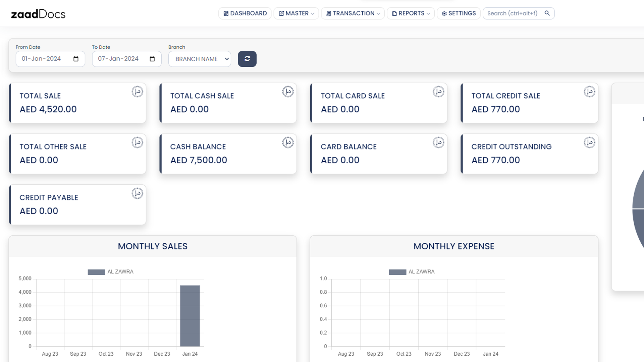Open the Transaction menu
644x362 pixels.
[352, 13]
